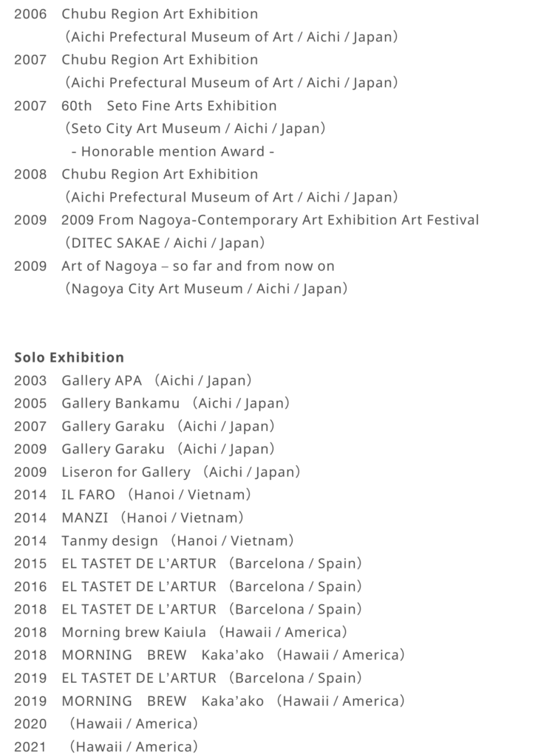Click the MANZI Hanoi entry
The width and height of the screenshot is (535, 756).
click(x=129, y=518)
